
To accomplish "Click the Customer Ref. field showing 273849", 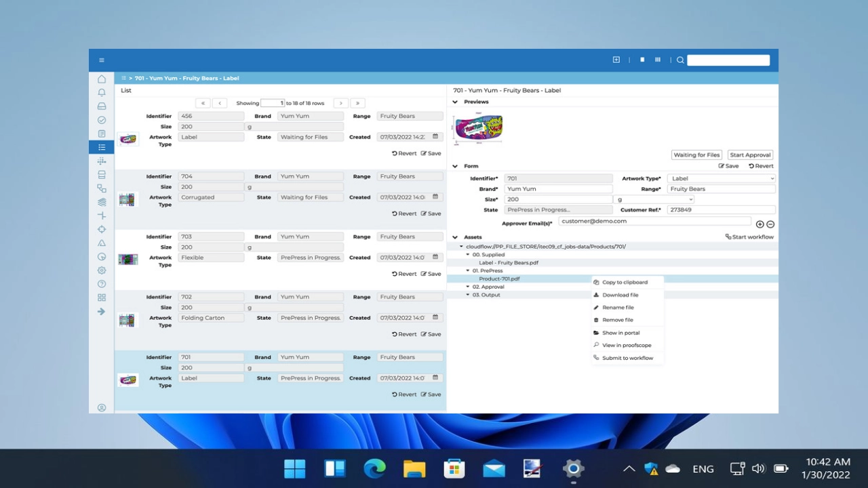I will click(722, 210).
